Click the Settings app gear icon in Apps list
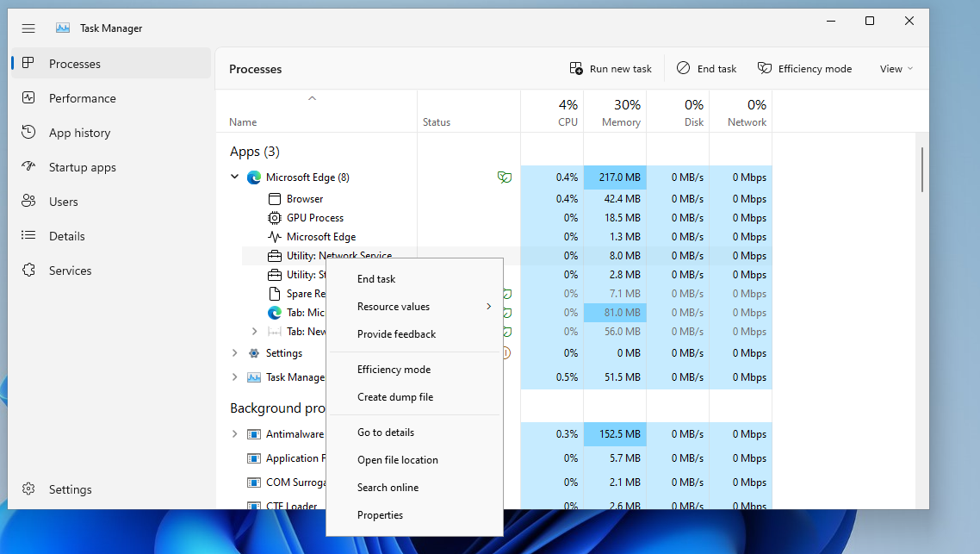 coord(254,353)
